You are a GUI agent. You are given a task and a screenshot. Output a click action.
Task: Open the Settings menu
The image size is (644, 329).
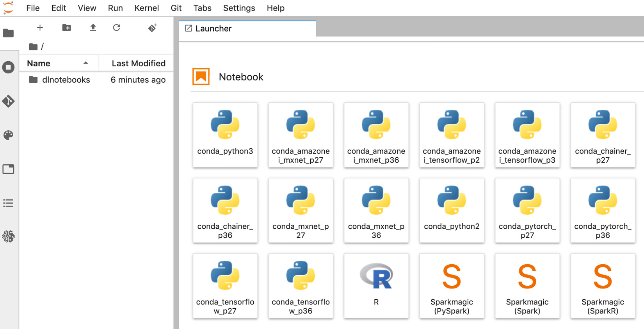coord(239,8)
